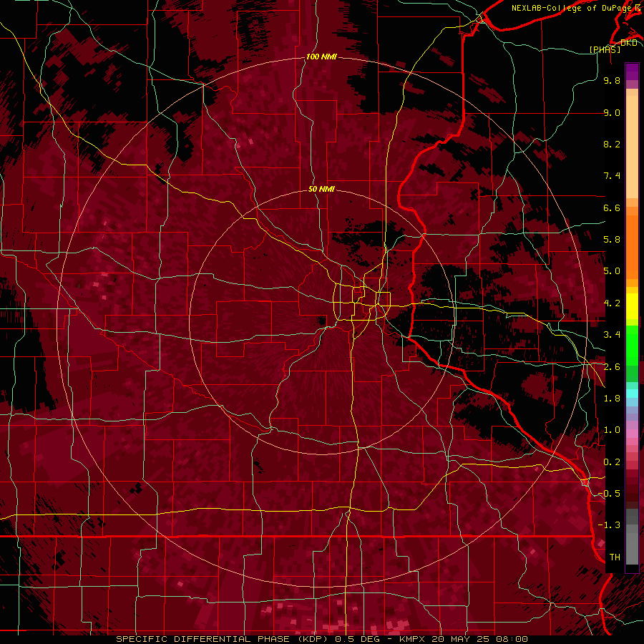Click the 5.8 legend value

(612, 240)
